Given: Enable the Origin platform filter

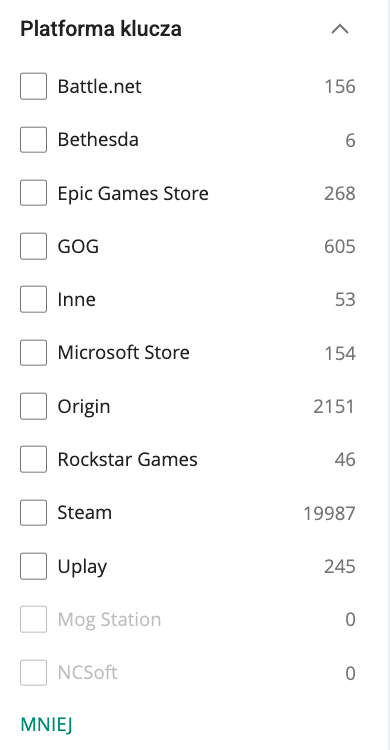Looking at the screenshot, I should pos(33,406).
